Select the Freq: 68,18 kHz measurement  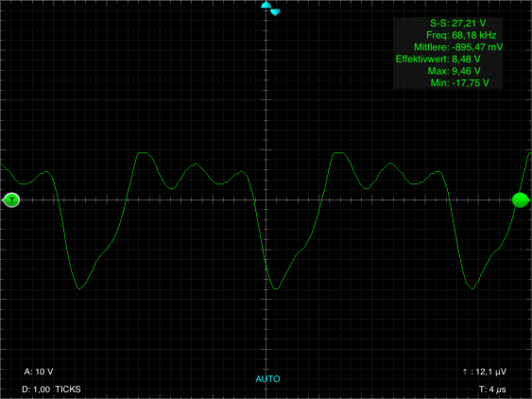click(461, 35)
